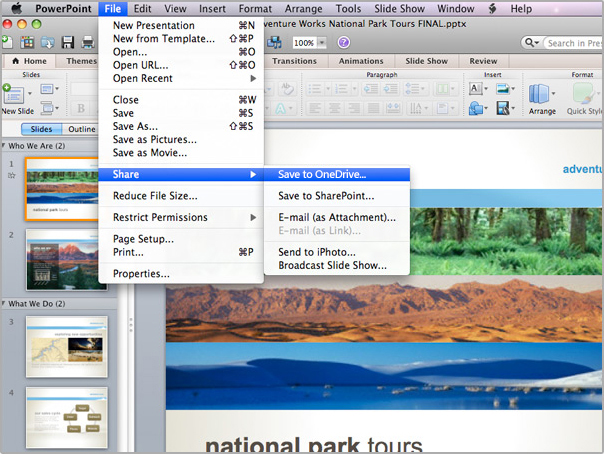Choose E-mail (as Attachment) option
Image resolution: width=604 pixels, height=454 pixels.
pyautogui.click(x=337, y=218)
